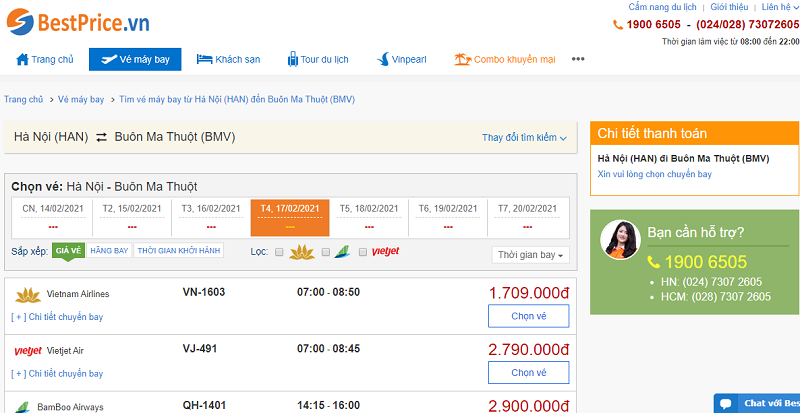Viewport: 800px width, 413px height.
Task: Open the three-dots more menu
Action: point(578,59)
